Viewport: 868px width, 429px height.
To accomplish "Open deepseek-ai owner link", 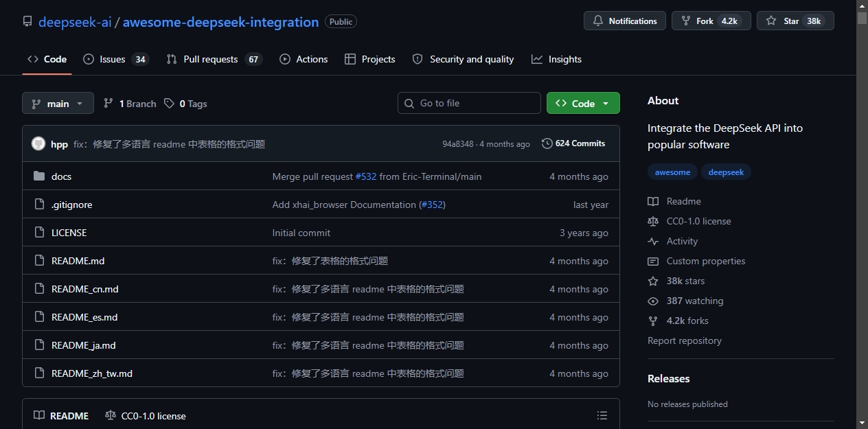I will point(75,22).
